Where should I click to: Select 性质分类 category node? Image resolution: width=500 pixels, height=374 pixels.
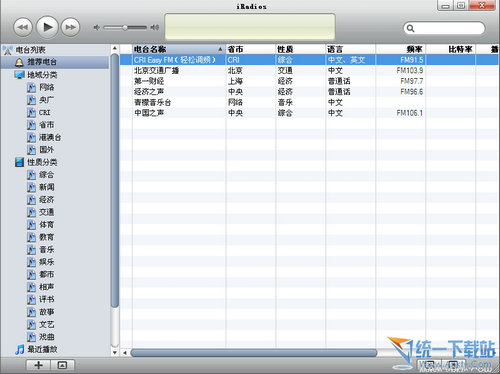(42, 162)
